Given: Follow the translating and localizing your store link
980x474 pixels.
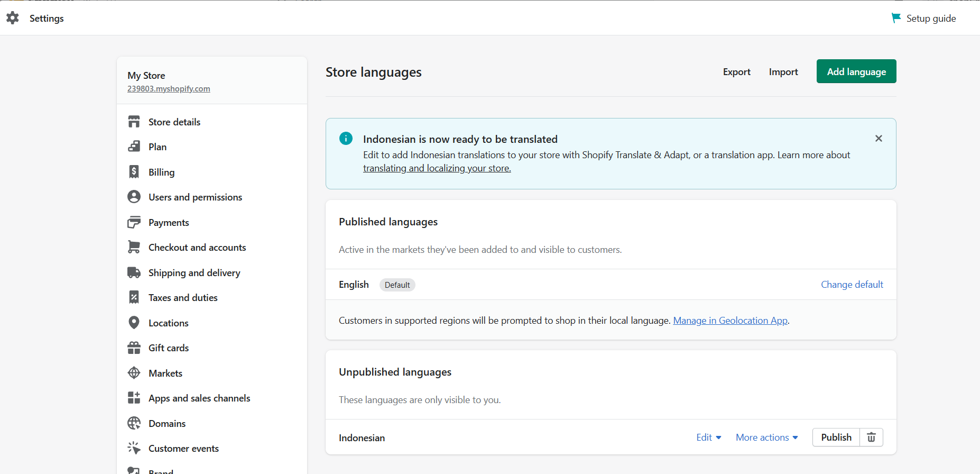Looking at the screenshot, I should (437, 168).
